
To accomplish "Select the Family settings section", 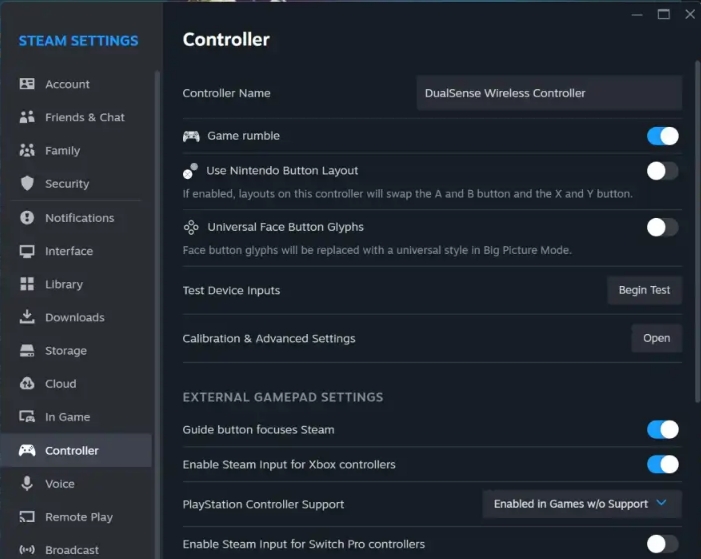I will click(76, 150).
